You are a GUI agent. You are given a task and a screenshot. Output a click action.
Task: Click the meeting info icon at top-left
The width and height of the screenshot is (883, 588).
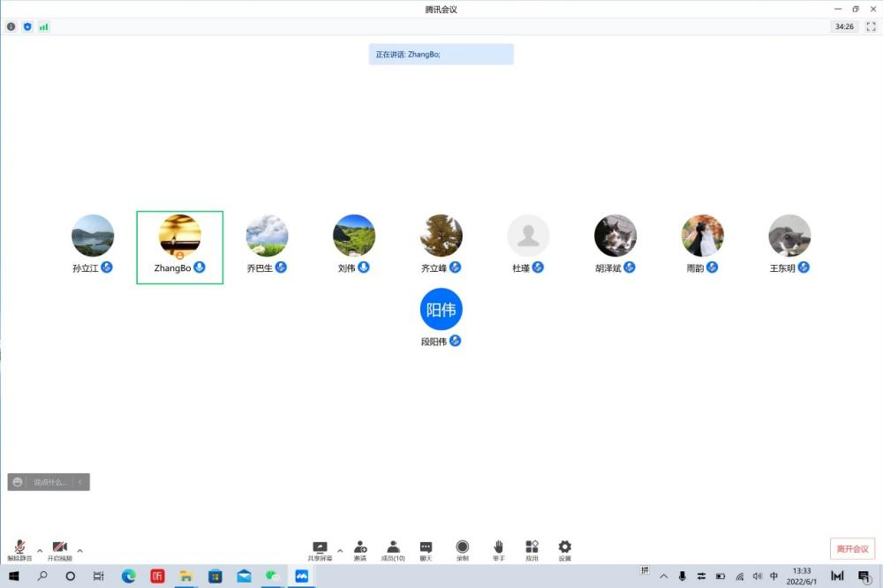11,26
